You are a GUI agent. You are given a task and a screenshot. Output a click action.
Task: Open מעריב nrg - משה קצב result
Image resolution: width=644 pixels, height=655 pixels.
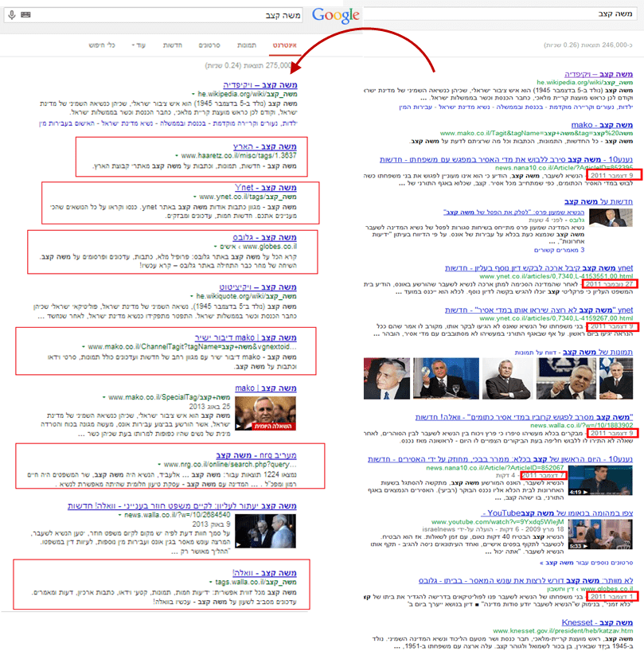pyautogui.click(x=256, y=455)
